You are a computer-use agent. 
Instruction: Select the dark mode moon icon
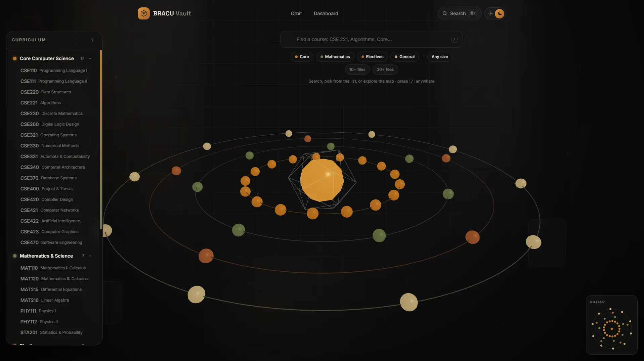500,13
